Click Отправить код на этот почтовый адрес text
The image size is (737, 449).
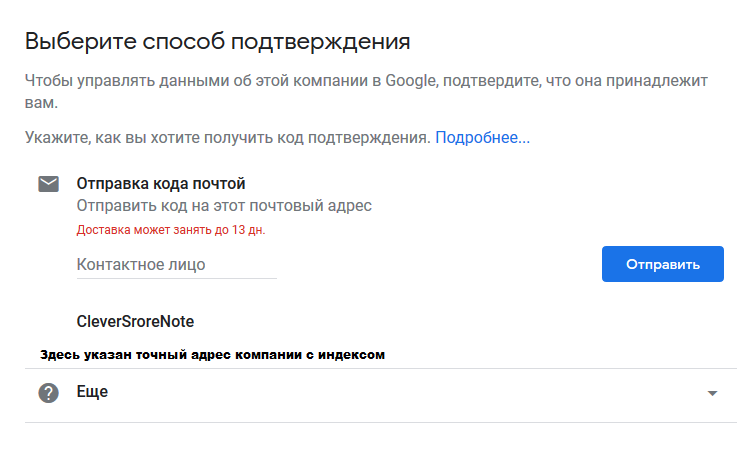tap(224, 206)
